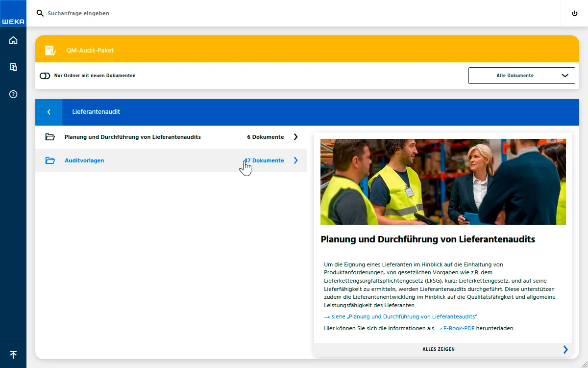Image resolution: width=588 pixels, height=368 pixels.
Task: Open Help via the question mark icon
Action: click(13, 94)
